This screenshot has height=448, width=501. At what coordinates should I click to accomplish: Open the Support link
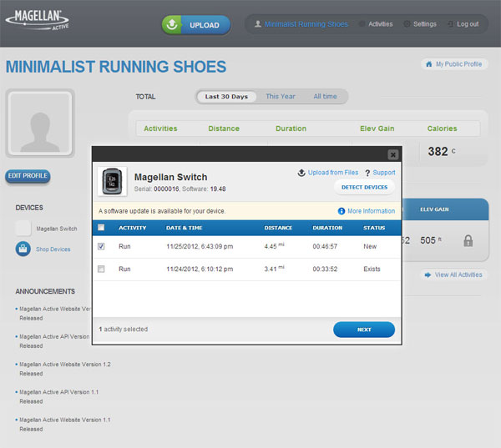pyautogui.click(x=384, y=173)
